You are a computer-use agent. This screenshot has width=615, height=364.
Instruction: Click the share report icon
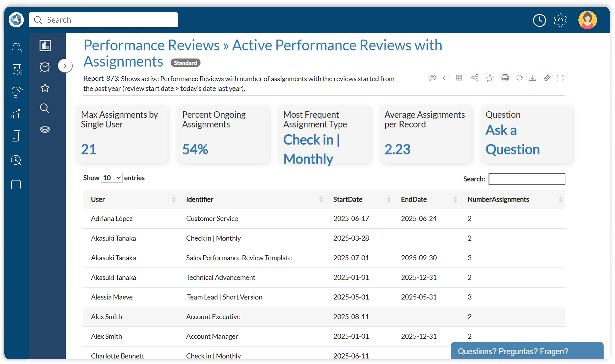click(x=475, y=78)
